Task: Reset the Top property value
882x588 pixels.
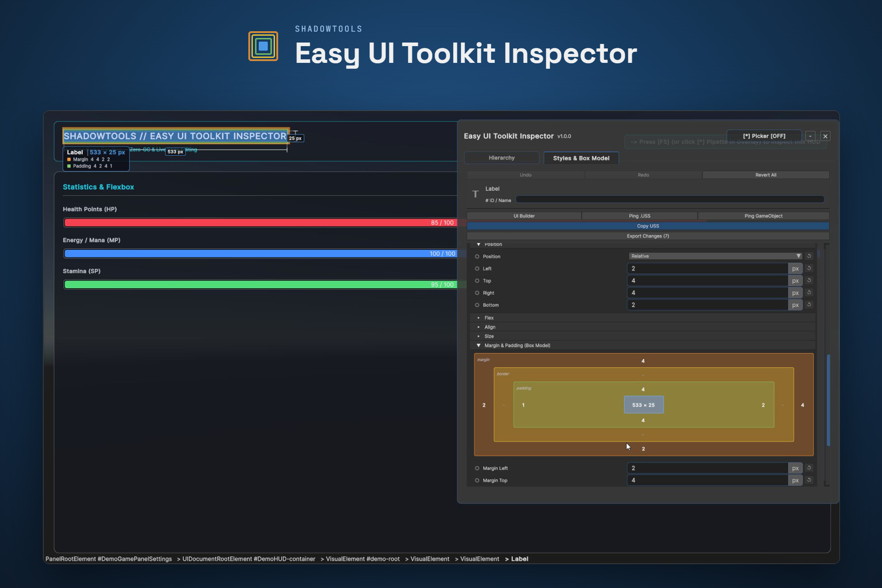Action: pyautogui.click(x=809, y=280)
